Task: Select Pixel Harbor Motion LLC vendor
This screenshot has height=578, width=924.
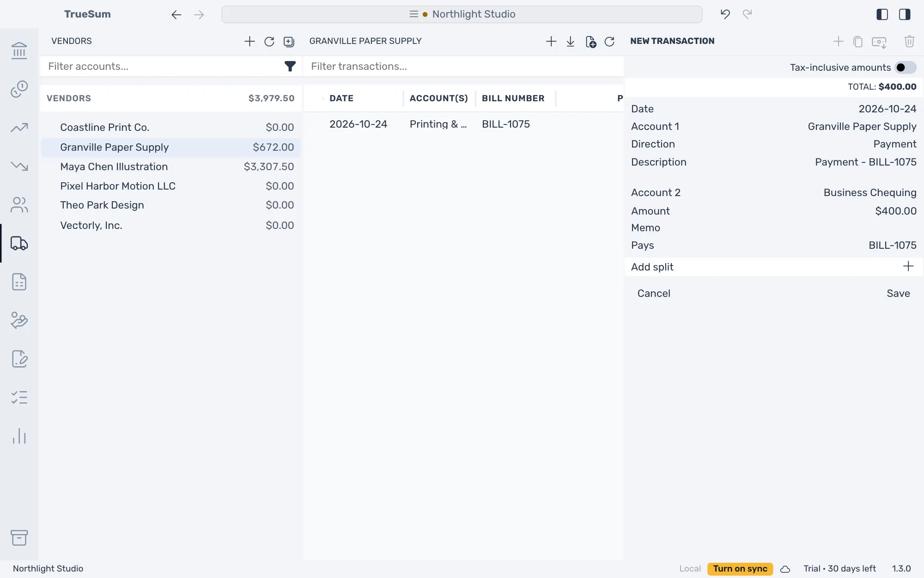Action: coord(170,186)
